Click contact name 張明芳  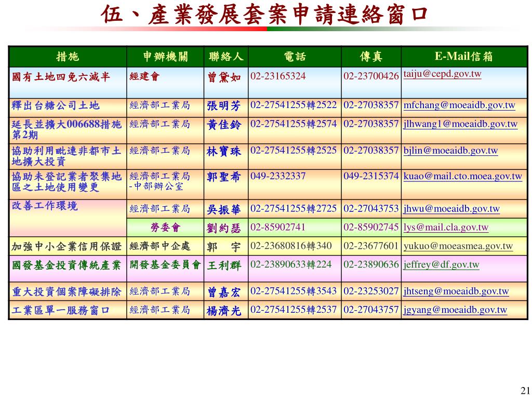click(224, 106)
